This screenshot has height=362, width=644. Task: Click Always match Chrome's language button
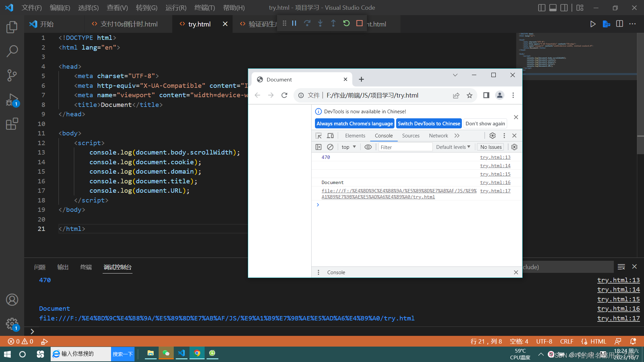click(355, 123)
